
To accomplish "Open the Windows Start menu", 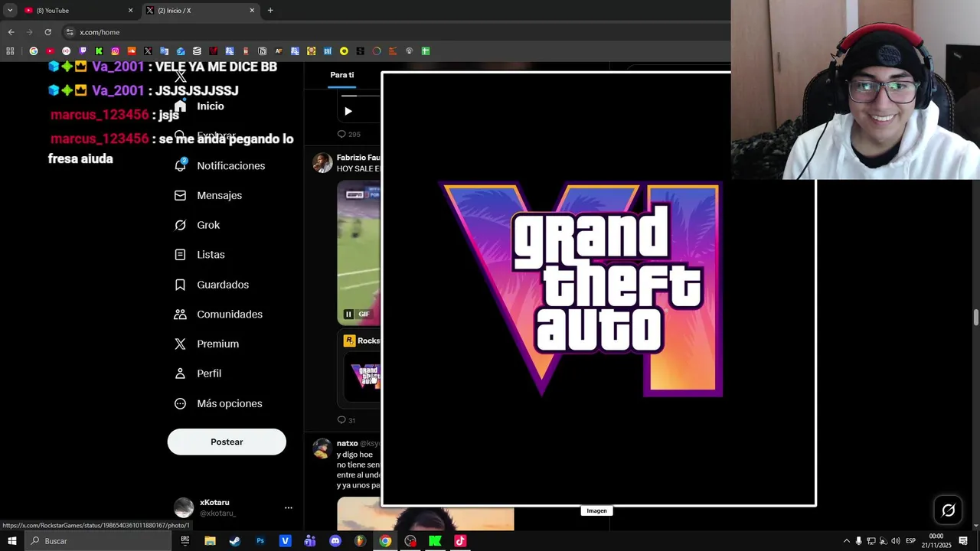I will coord(11,541).
